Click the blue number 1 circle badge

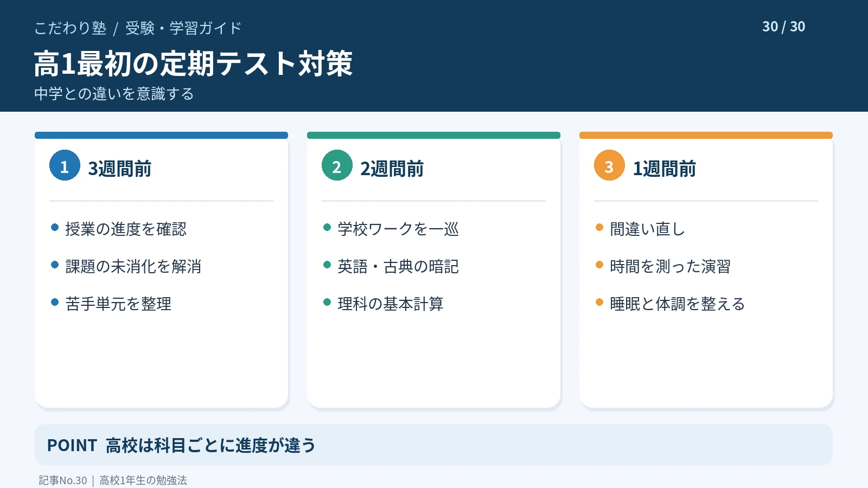click(x=65, y=165)
